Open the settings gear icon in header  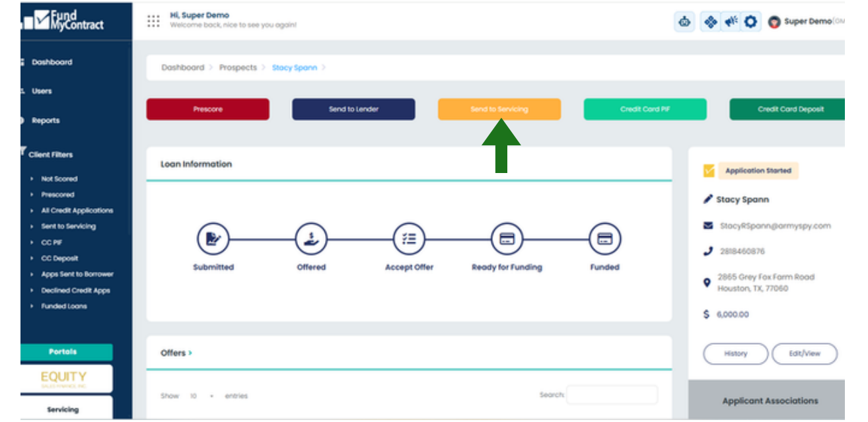[x=750, y=22]
